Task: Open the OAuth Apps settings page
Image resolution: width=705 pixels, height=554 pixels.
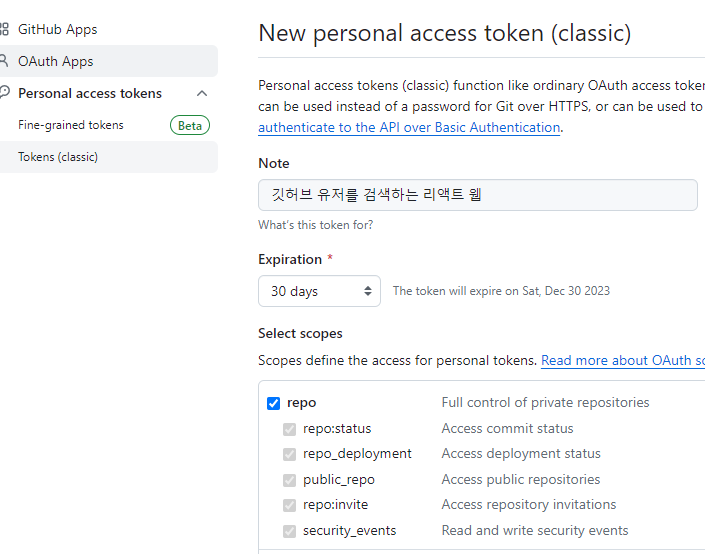Action: tap(56, 61)
